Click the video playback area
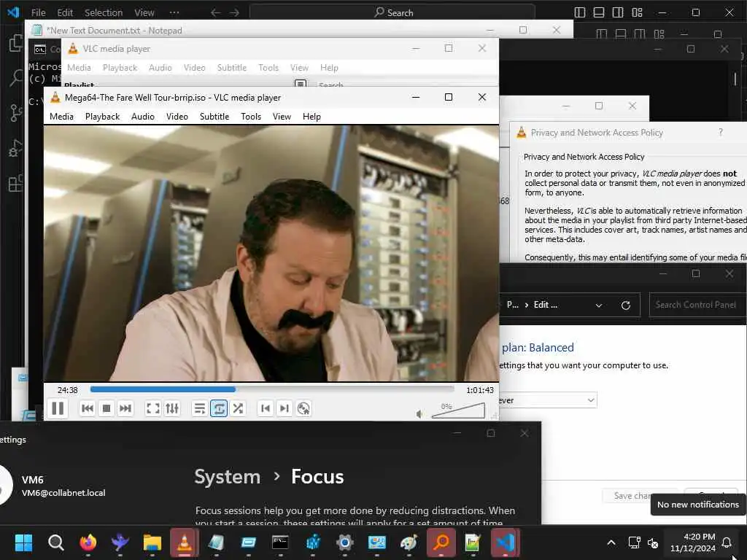This screenshot has width=747, height=560. (x=271, y=253)
